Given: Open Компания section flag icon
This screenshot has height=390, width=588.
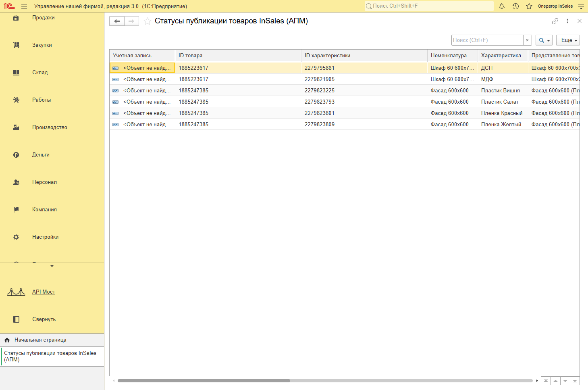Looking at the screenshot, I should (x=16, y=210).
